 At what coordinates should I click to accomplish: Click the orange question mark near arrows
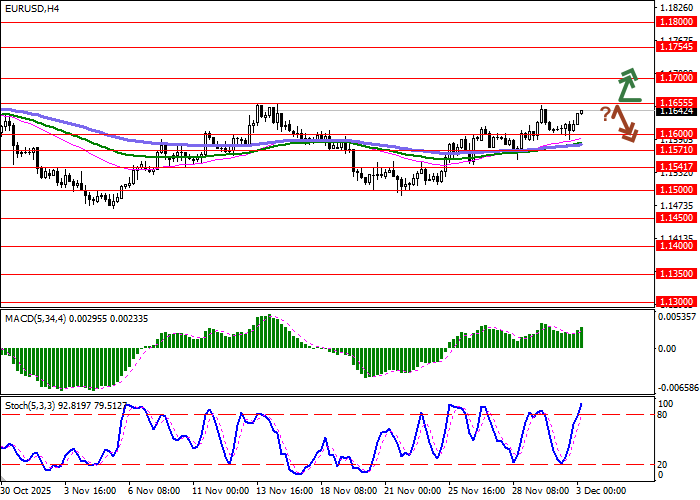(605, 113)
